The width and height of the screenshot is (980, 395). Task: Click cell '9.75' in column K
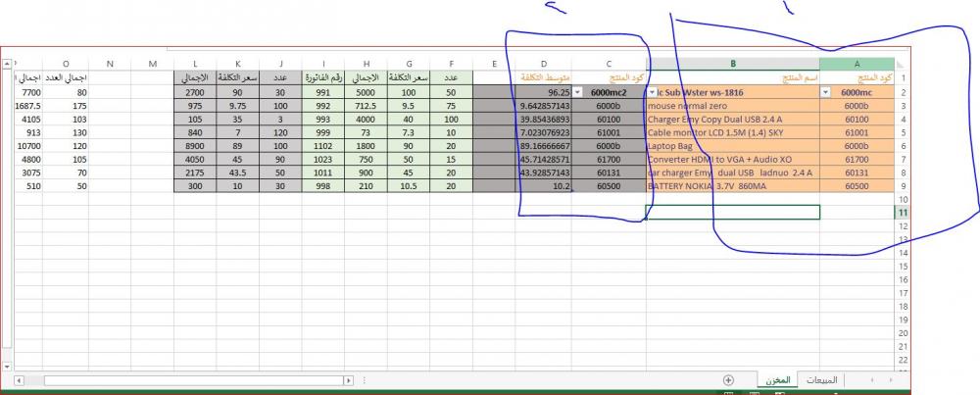click(x=237, y=106)
